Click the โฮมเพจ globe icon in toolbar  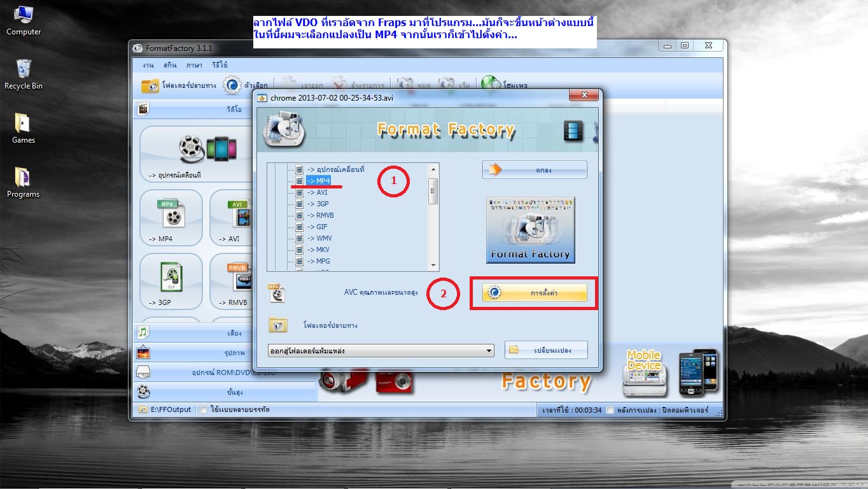[x=490, y=85]
